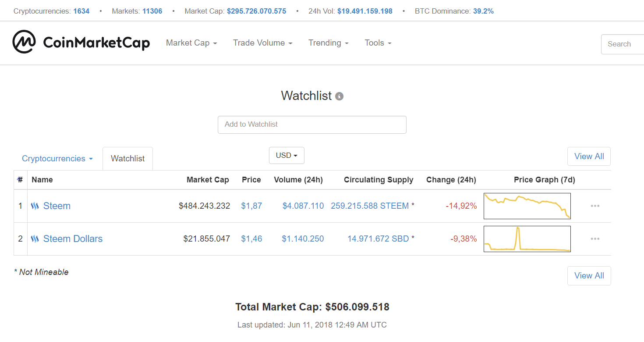Image resolution: width=644 pixels, height=342 pixels.
Task: Click the Add to Watchlist field
Action: click(312, 125)
